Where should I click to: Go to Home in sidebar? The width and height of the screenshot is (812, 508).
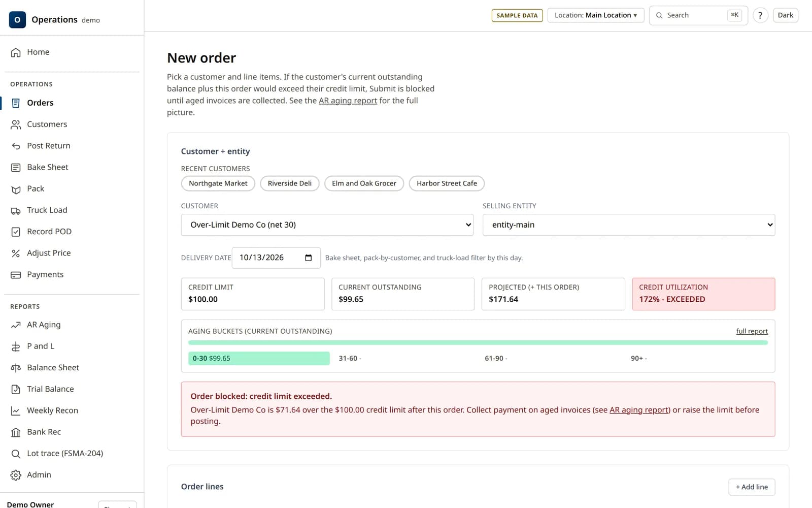pyautogui.click(x=72, y=52)
